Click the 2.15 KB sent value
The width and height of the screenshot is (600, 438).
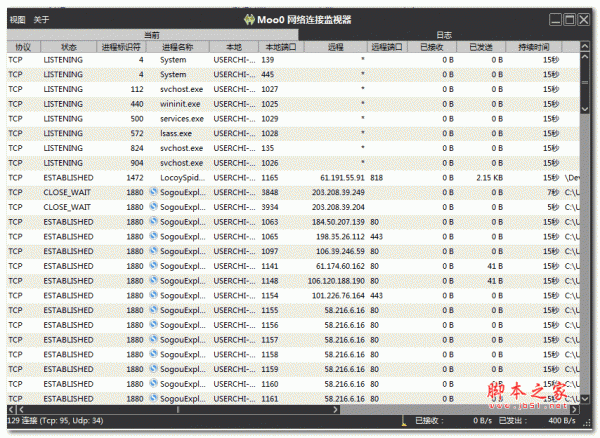pos(489,178)
